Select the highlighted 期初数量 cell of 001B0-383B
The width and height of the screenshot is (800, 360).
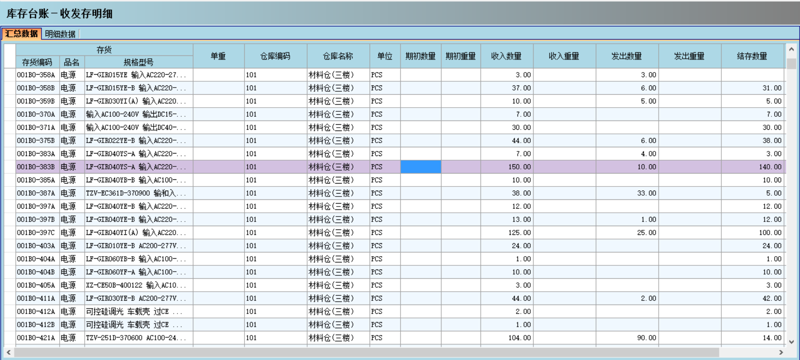[x=420, y=167]
